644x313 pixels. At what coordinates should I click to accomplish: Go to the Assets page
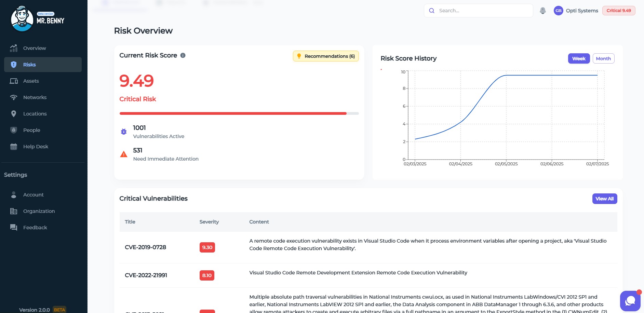click(x=31, y=81)
